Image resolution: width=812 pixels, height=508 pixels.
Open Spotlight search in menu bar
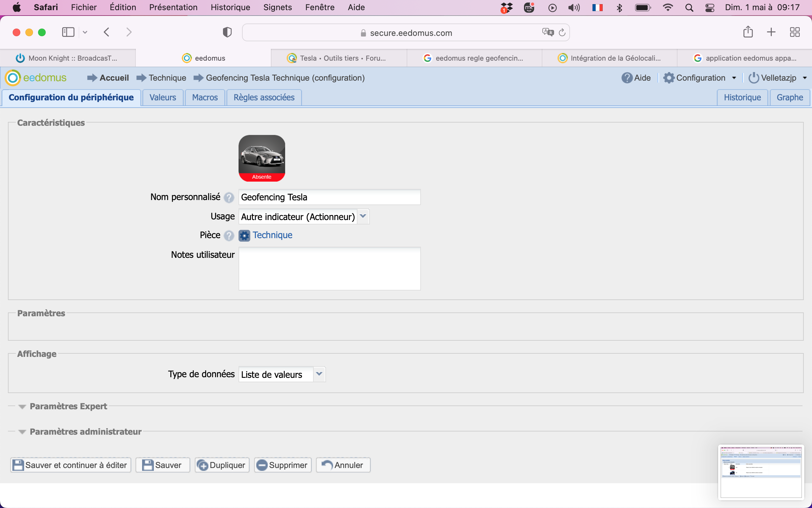(x=689, y=7)
